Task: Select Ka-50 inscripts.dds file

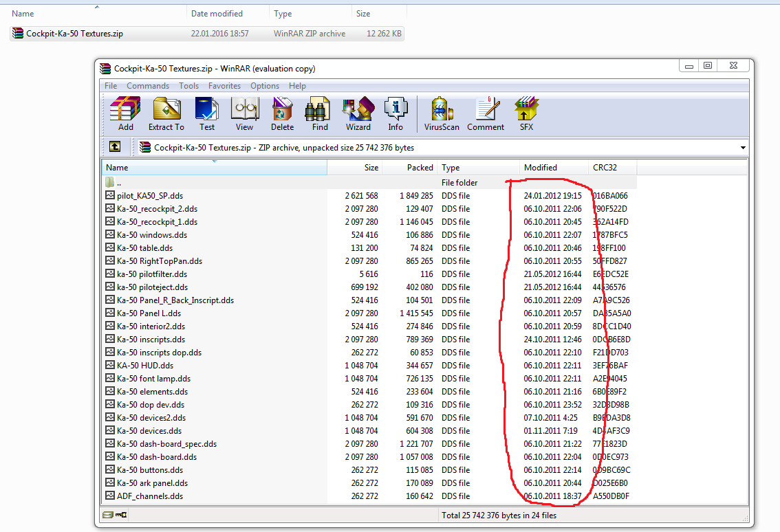Action: point(151,339)
